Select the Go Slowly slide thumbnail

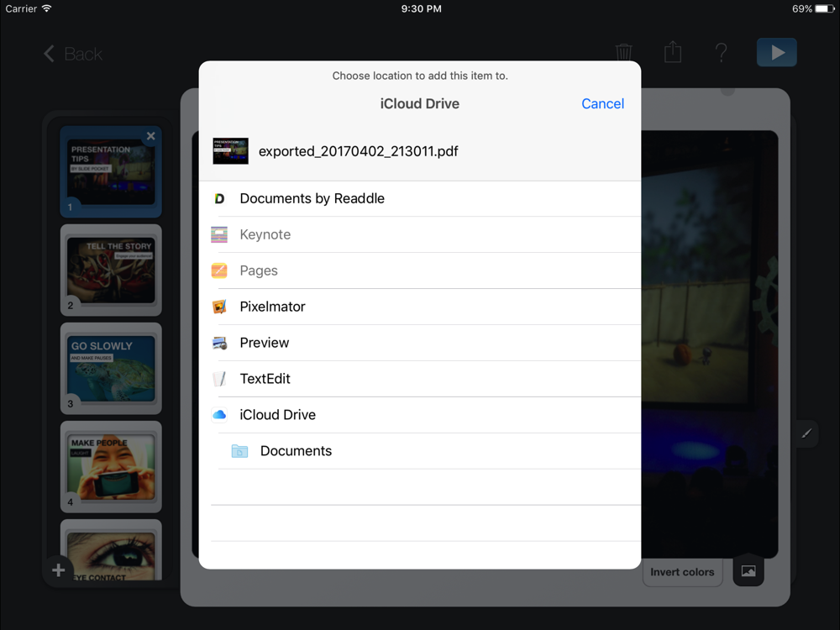[x=111, y=369]
